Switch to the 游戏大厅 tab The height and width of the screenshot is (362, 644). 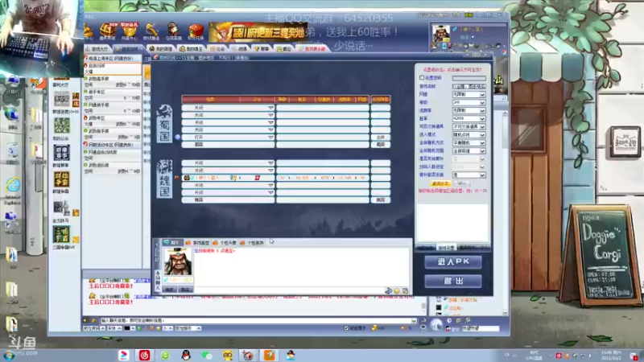point(97,49)
